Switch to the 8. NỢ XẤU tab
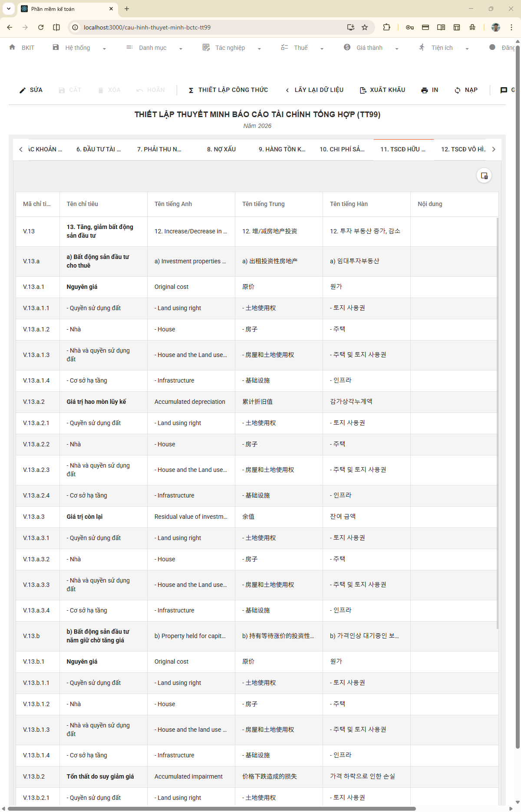 click(x=221, y=149)
